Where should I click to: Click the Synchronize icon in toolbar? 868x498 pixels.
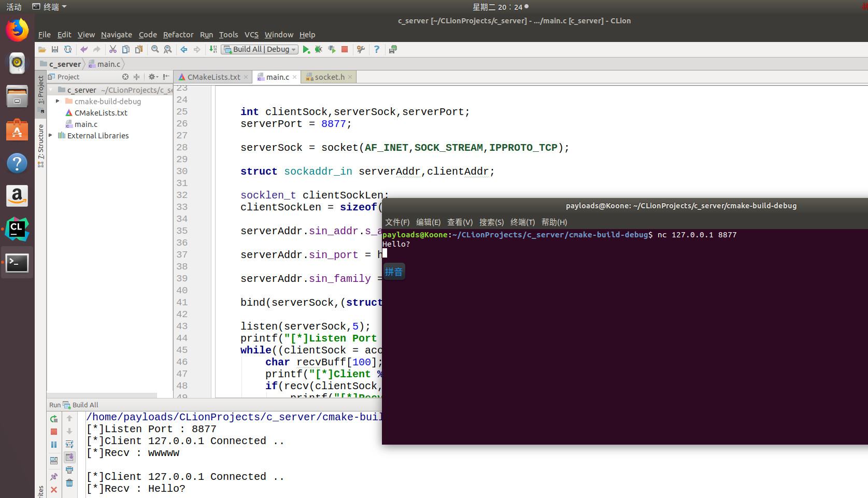(68, 49)
